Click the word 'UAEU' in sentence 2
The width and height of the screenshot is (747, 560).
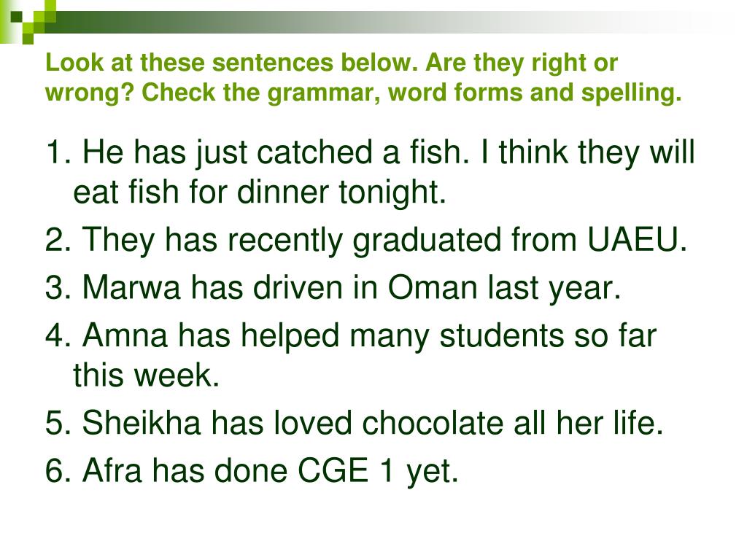click(x=637, y=238)
